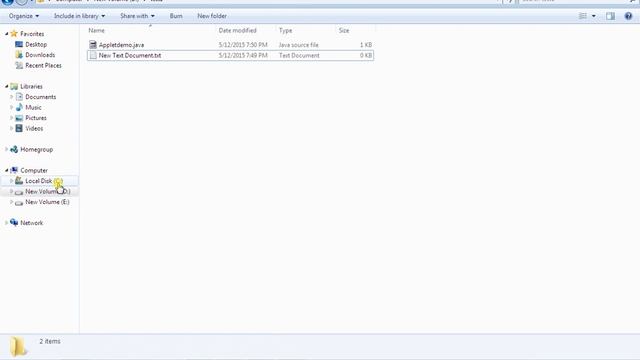Open the Videos library
Screen dimensions: 640x360
34,129
